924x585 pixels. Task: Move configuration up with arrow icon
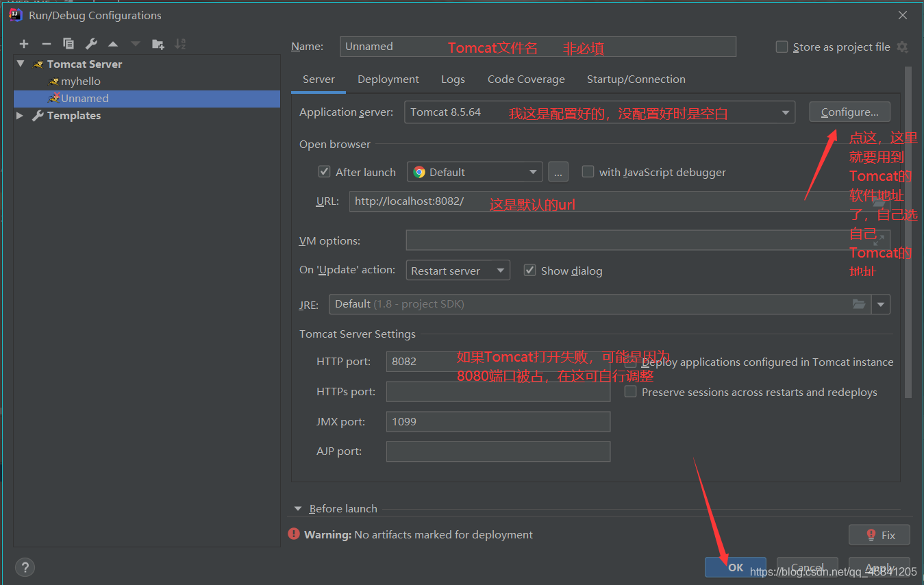tap(113, 44)
